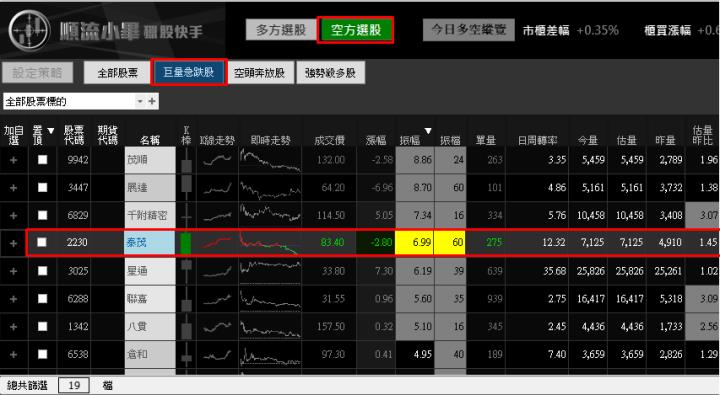Select the 全部股票 filter tab
The image size is (720, 395).
pyautogui.click(x=117, y=73)
